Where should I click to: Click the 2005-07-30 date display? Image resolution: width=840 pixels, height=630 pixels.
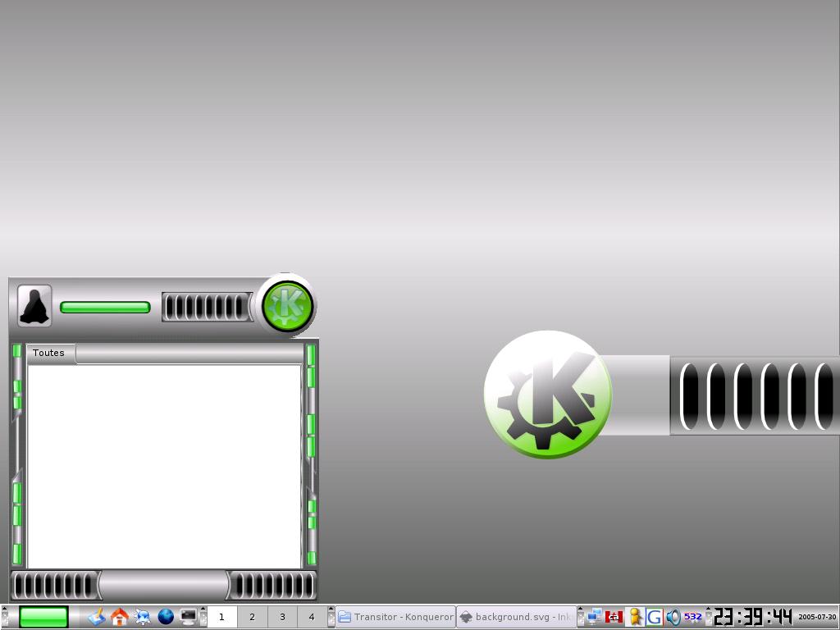(817, 617)
